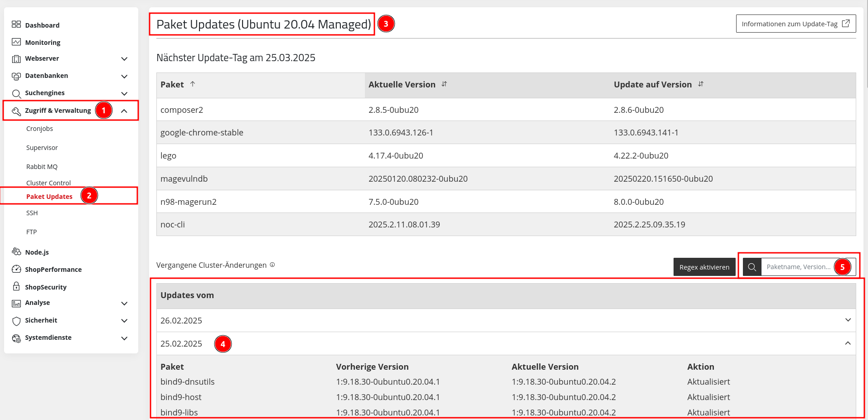Click the Systemdienste globe gear icon

click(x=16, y=338)
